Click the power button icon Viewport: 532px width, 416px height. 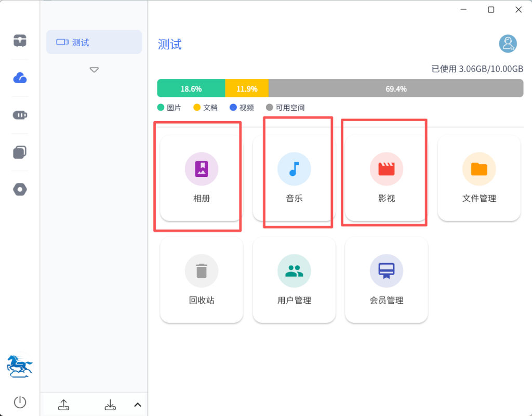point(20,402)
